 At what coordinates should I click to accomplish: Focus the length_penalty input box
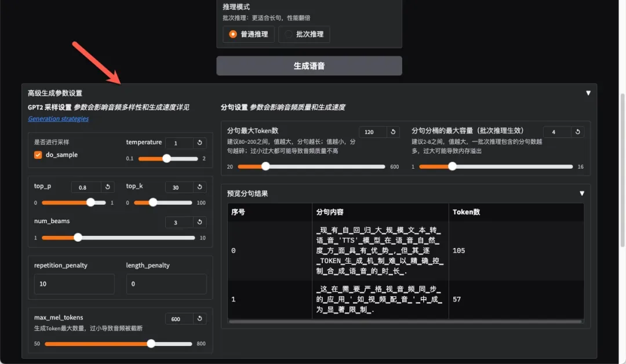point(166,284)
